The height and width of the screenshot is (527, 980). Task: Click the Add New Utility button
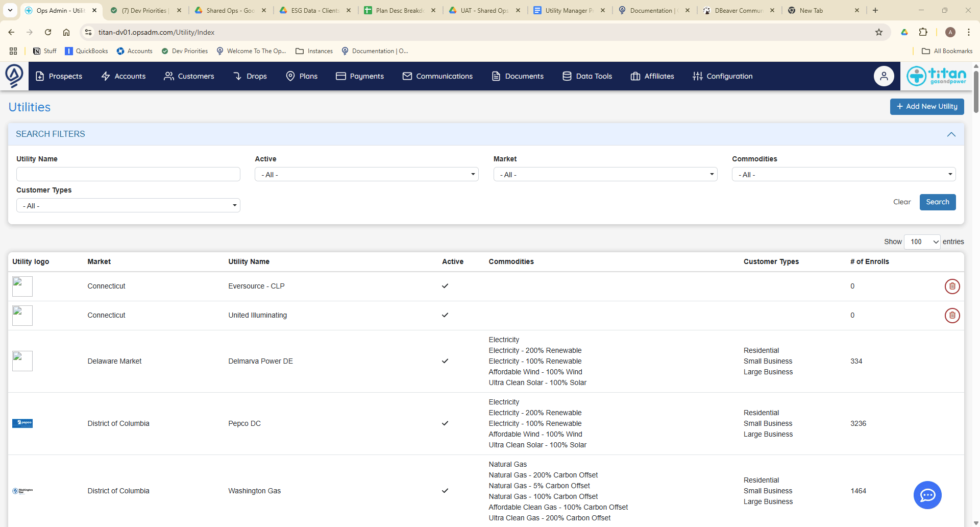927,107
